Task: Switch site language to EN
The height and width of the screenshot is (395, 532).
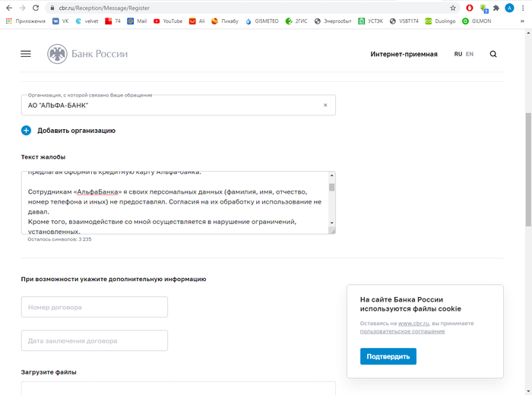Action: pos(470,54)
